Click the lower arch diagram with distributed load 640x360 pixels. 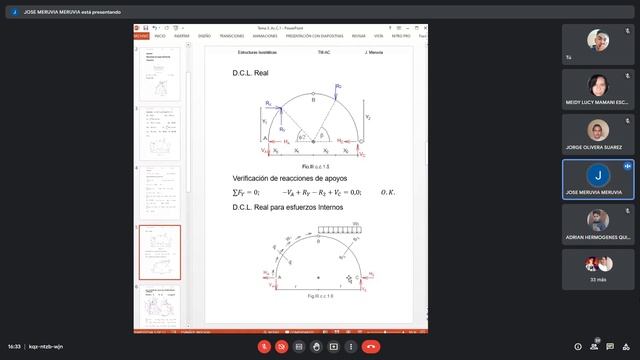[319, 257]
